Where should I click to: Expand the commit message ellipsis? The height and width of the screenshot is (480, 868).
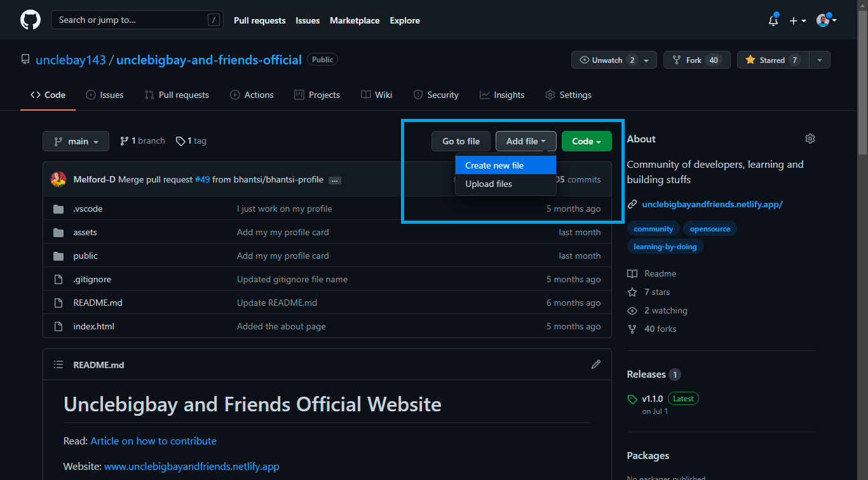pyautogui.click(x=335, y=180)
